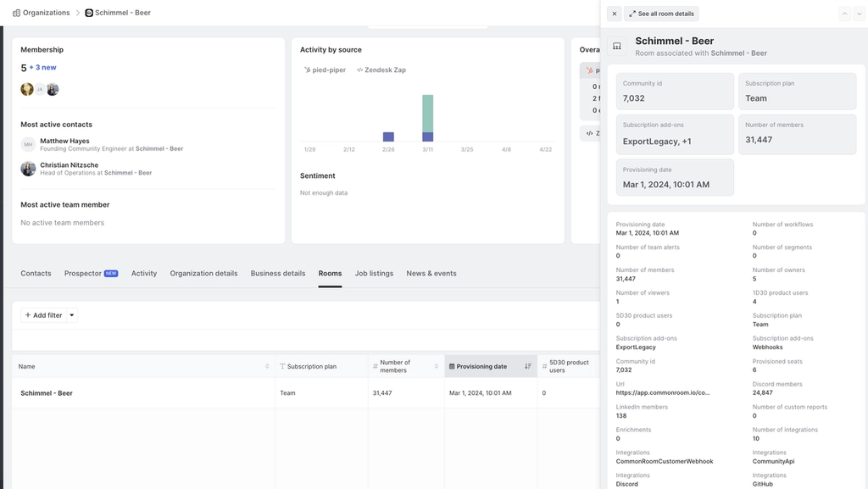
Task: Click the Number of members 31,447 card
Action: pyautogui.click(x=797, y=135)
